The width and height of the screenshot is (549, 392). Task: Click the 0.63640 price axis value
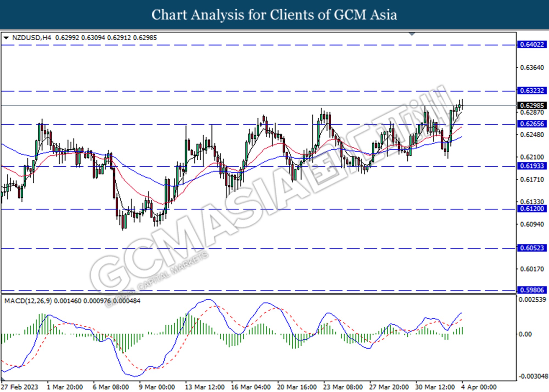532,68
